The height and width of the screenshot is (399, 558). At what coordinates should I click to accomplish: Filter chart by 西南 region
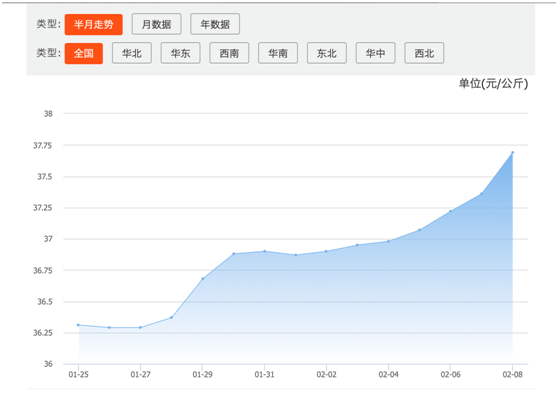[x=229, y=53]
